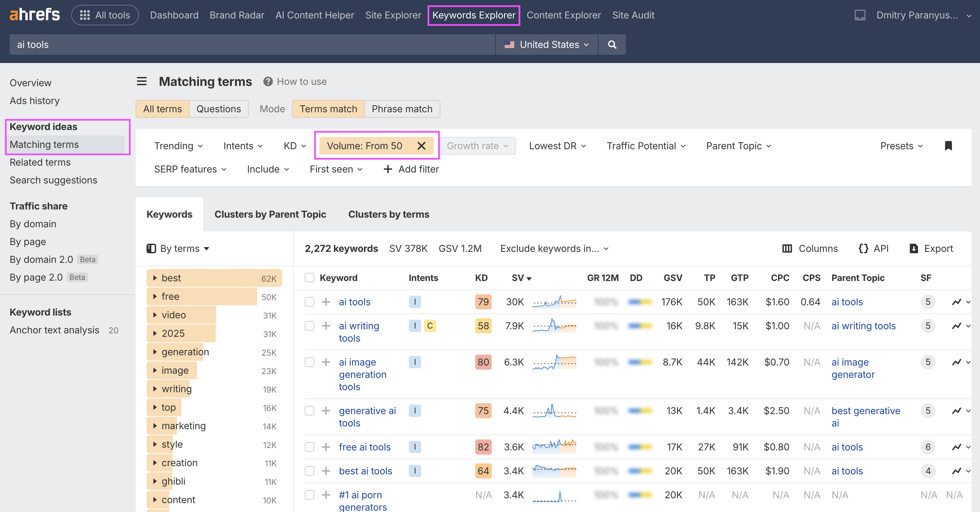Open the Lowest DR filter dropdown
Viewport: 980px width, 512px height.
tap(557, 146)
